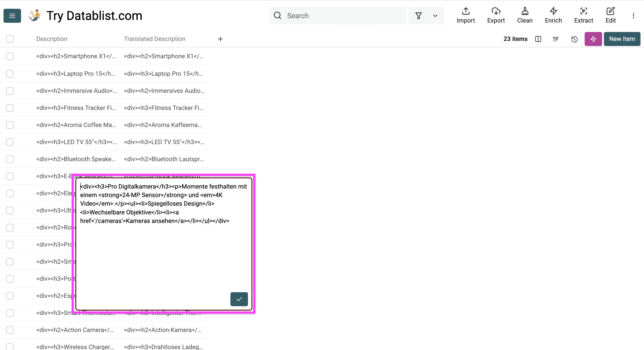Check the Smartphone X1 row checkbox

10,56
